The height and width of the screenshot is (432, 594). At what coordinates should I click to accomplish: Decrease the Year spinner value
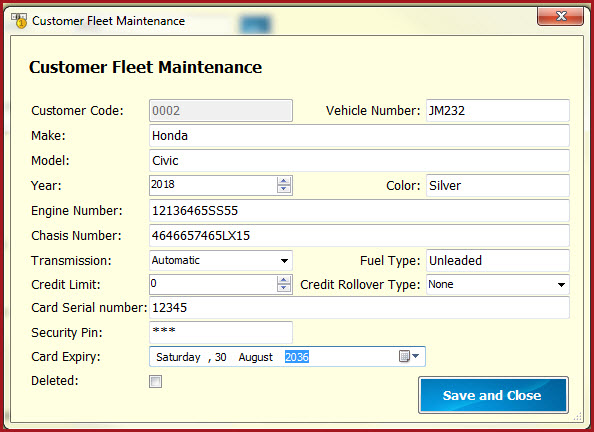(284, 189)
